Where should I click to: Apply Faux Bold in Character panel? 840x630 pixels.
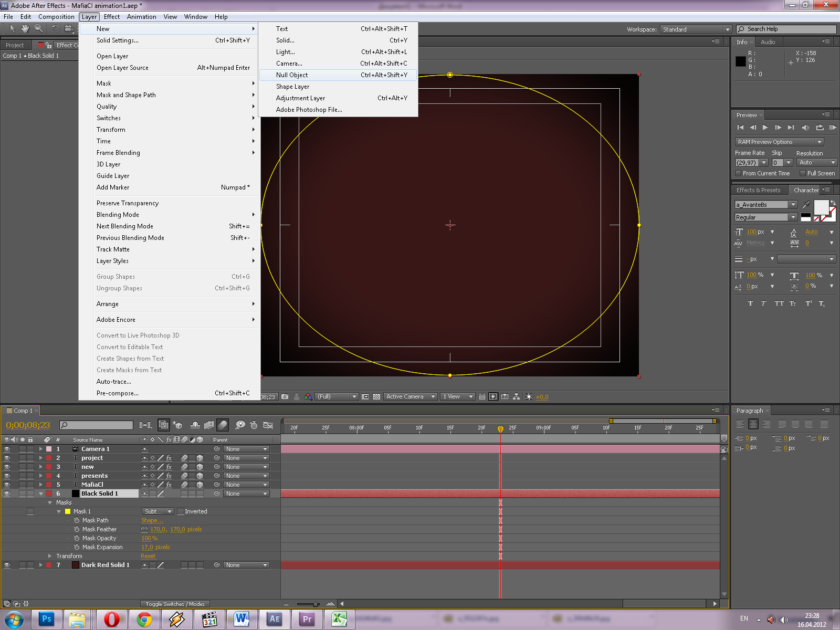pos(750,303)
